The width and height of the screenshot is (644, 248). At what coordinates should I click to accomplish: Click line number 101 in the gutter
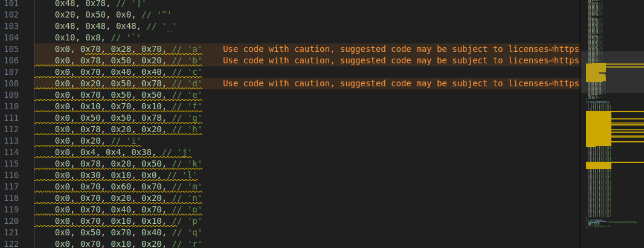[11, 3]
